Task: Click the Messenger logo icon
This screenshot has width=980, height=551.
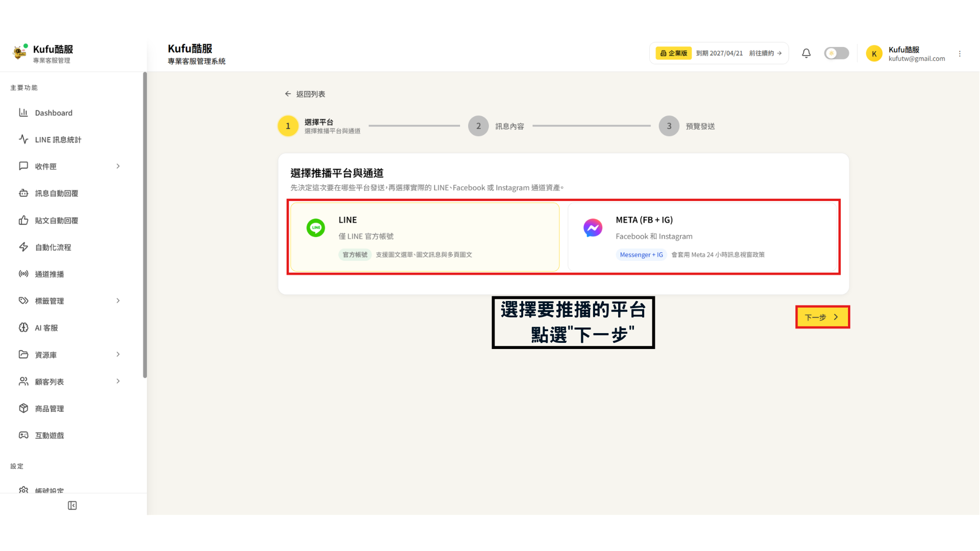Action: (593, 228)
